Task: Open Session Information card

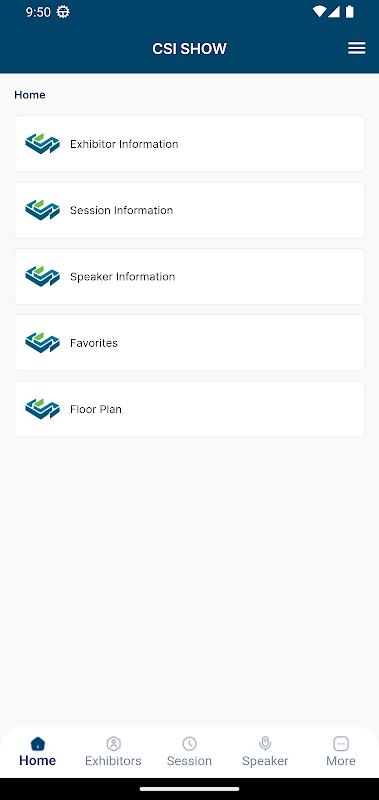Action: point(189,210)
